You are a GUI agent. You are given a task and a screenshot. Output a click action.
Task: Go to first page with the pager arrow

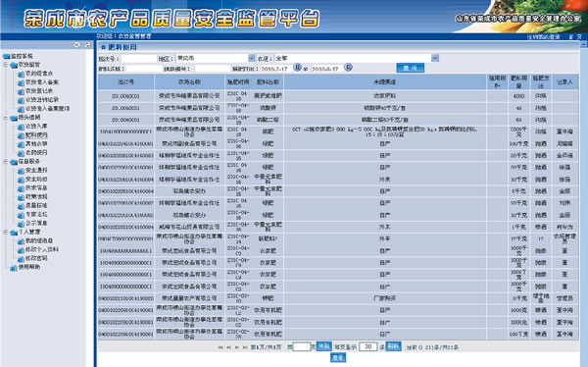pyautogui.click(x=220, y=347)
